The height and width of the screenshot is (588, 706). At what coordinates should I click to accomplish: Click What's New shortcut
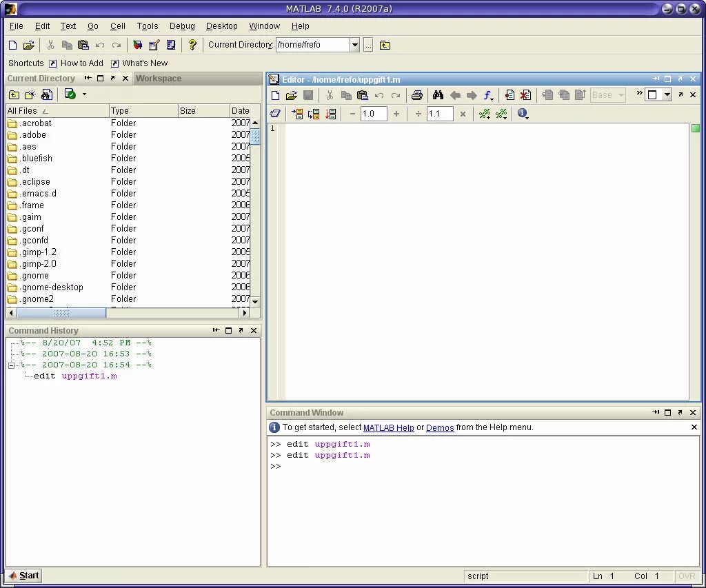(139, 63)
